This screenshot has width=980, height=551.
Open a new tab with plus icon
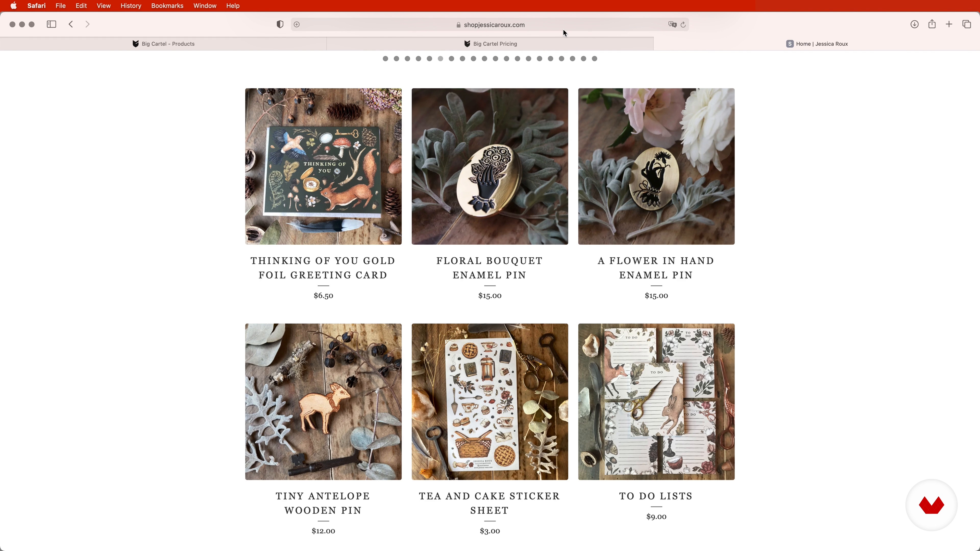tap(949, 24)
